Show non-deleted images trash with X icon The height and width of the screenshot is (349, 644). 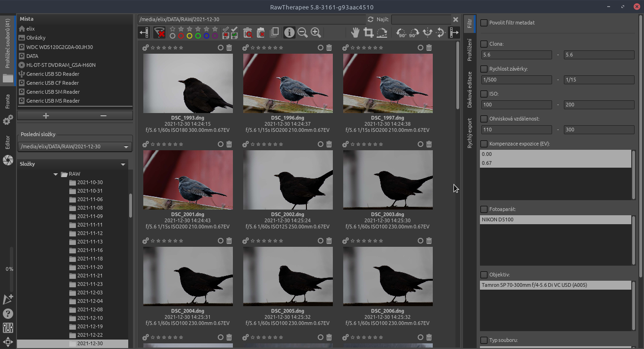[261, 32]
